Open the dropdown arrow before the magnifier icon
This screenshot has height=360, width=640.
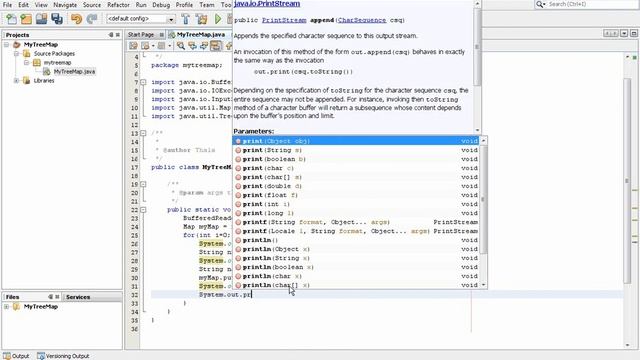point(169,46)
